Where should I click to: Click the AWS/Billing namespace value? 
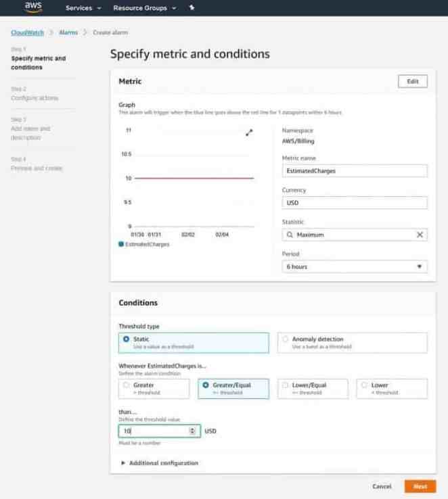tap(298, 141)
